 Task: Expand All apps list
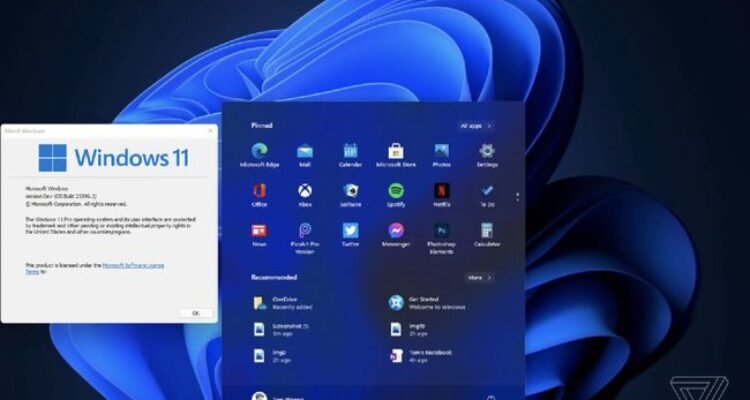pyautogui.click(x=475, y=126)
